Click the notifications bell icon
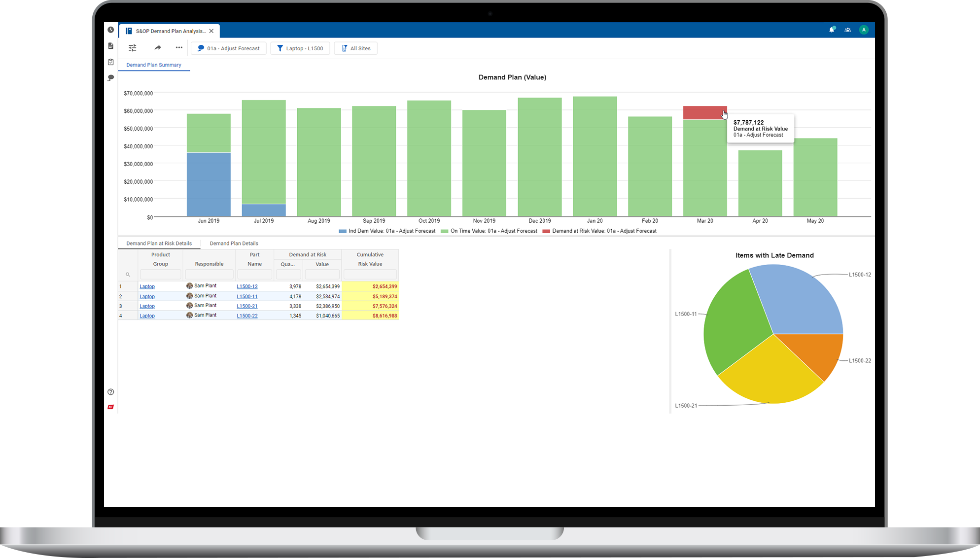The image size is (980, 558). (x=832, y=30)
